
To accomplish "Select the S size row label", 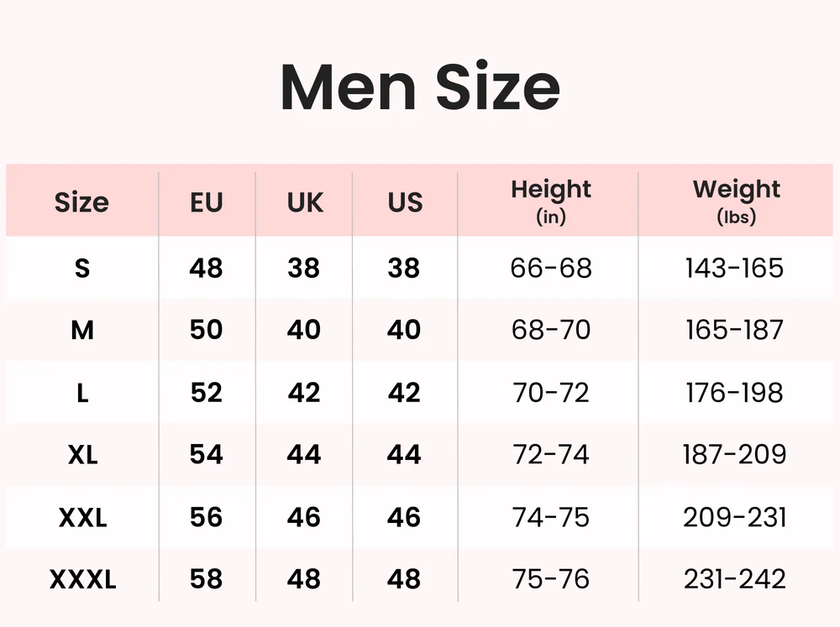I will click(81, 269).
